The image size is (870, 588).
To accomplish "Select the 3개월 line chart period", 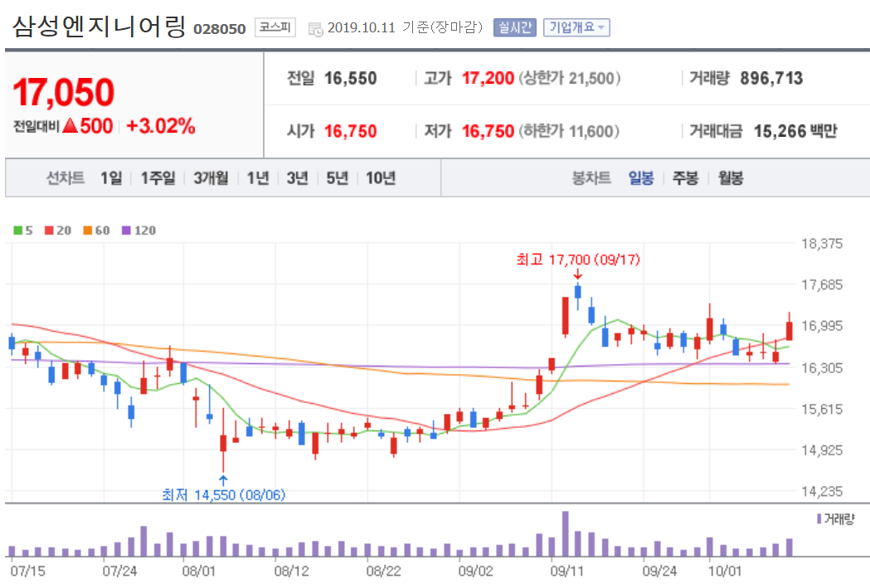I will click(x=211, y=178).
